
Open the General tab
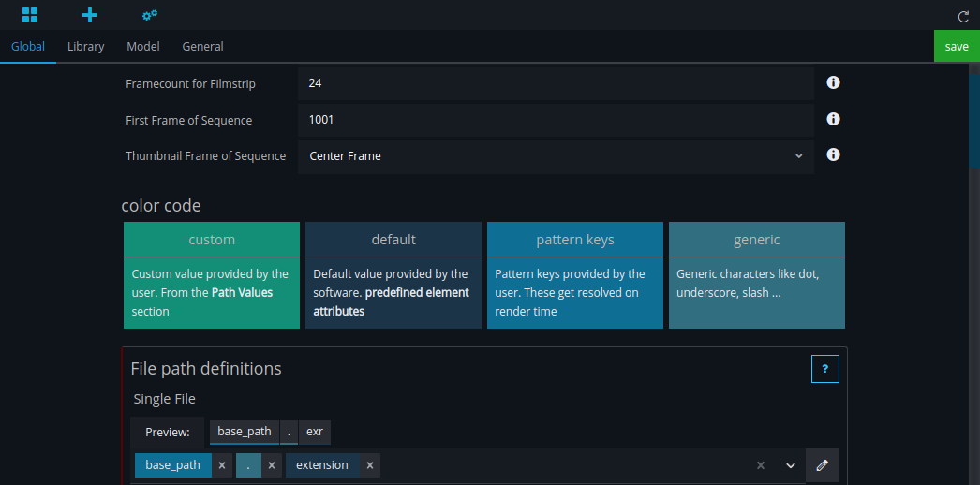(x=202, y=46)
